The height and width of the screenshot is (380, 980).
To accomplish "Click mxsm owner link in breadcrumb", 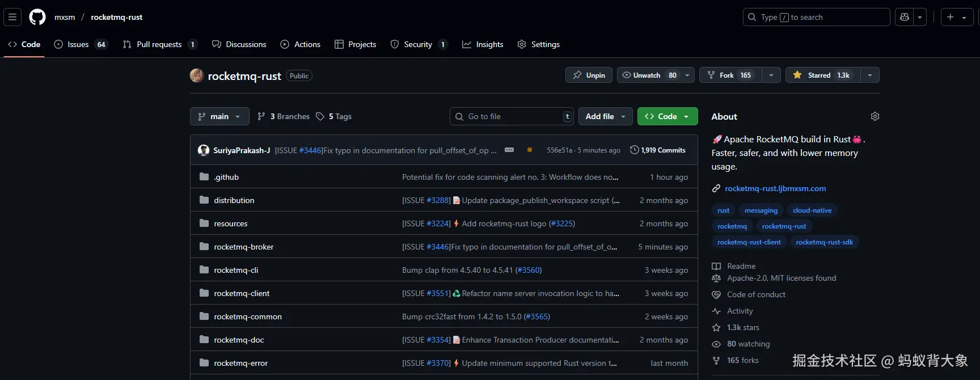I will [65, 17].
